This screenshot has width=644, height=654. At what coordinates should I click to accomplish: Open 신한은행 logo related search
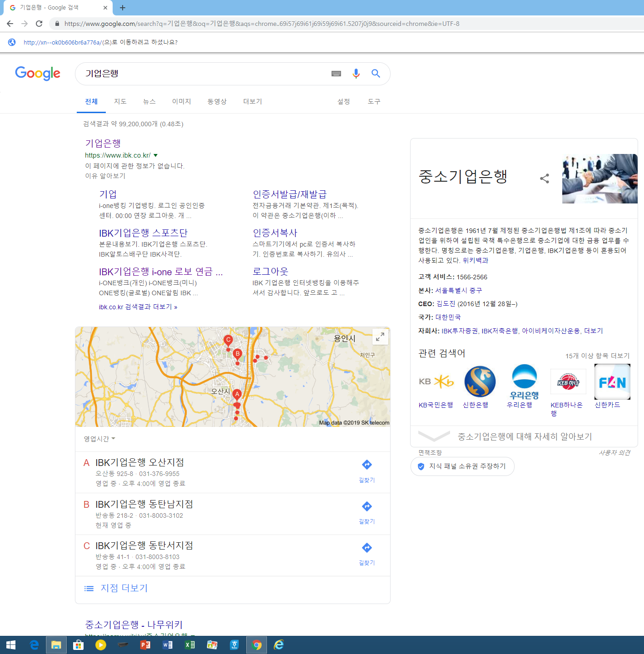tap(480, 381)
